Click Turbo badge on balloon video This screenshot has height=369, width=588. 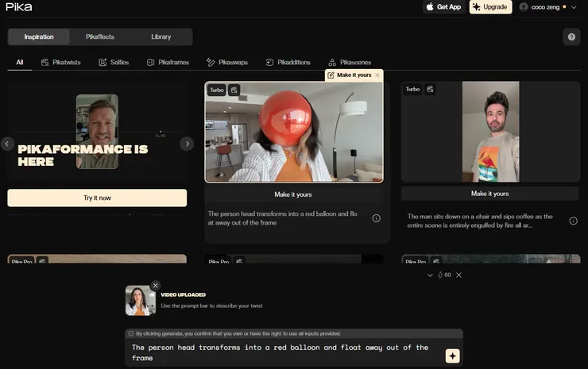(216, 90)
